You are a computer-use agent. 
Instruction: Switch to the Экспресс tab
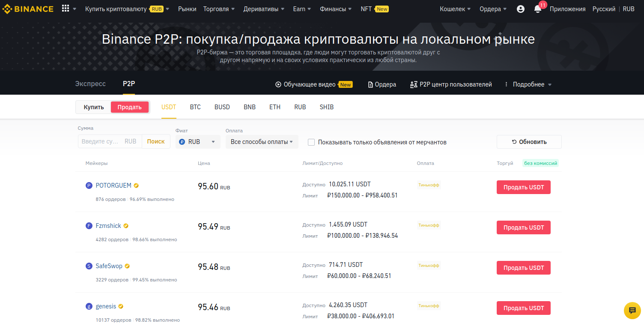coord(90,84)
